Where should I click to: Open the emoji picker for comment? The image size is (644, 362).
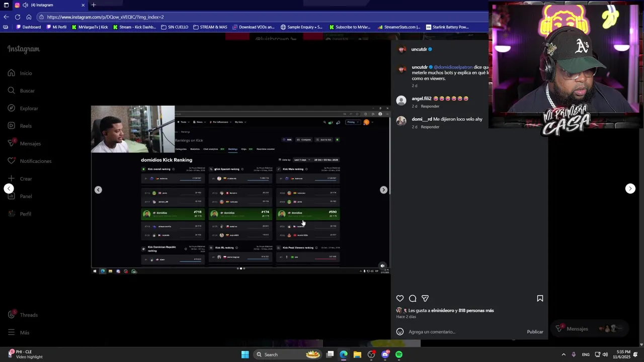(400, 332)
